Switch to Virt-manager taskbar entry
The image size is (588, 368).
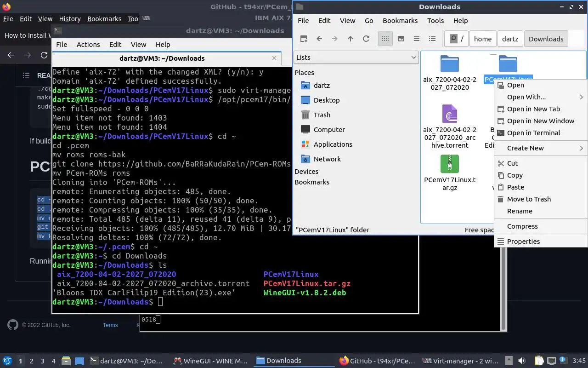coord(459,361)
